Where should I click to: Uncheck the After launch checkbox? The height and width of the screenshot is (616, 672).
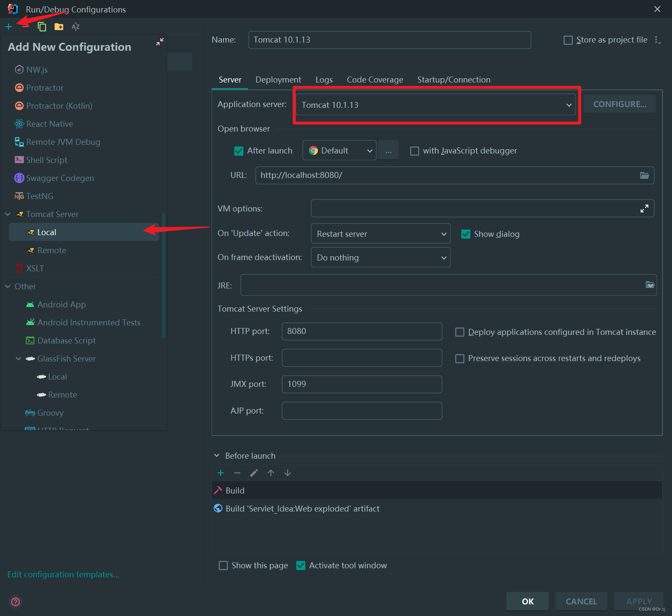pos(239,151)
